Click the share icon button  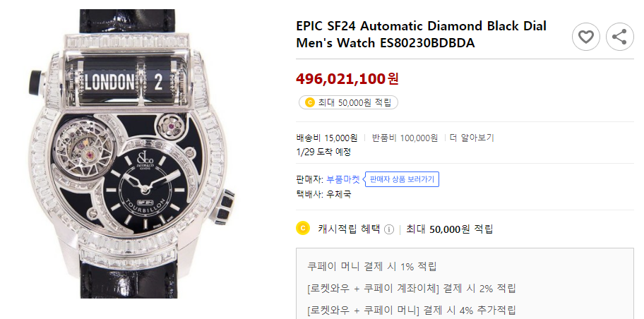[x=619, y=37]
